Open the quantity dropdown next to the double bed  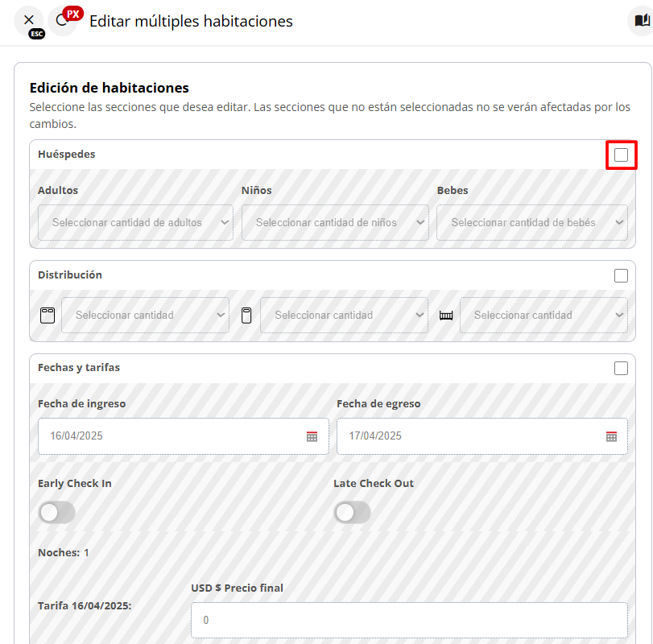tap(145, 315)
